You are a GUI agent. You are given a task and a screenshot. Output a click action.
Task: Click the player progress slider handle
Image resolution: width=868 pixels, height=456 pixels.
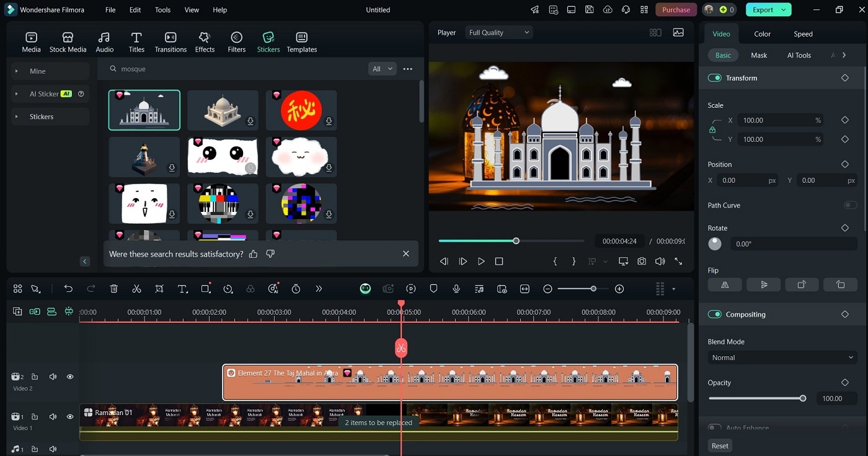tap(516, 240)
